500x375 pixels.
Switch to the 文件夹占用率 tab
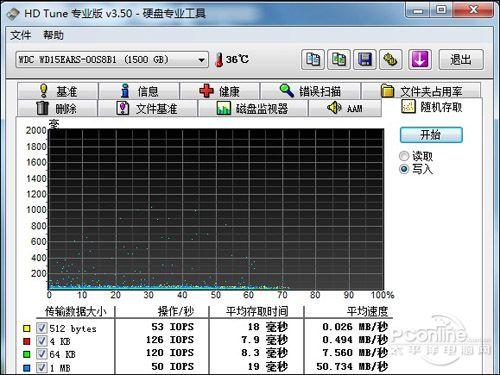(x=421, y=91)
